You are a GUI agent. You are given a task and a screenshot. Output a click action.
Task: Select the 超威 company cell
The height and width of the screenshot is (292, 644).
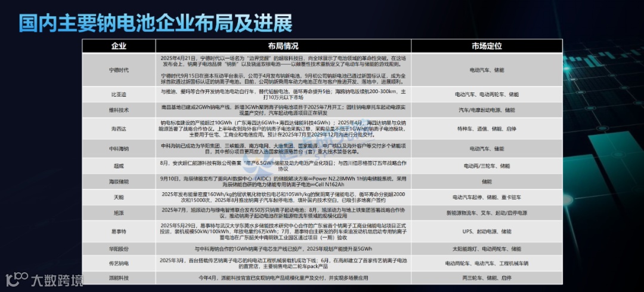click(x=119, y=166)
